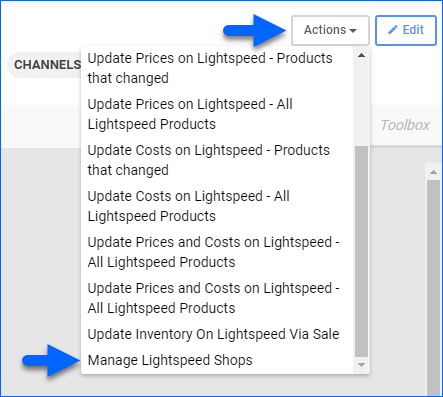Click the dropdown list's scroll-down arrow

(361, 365)
